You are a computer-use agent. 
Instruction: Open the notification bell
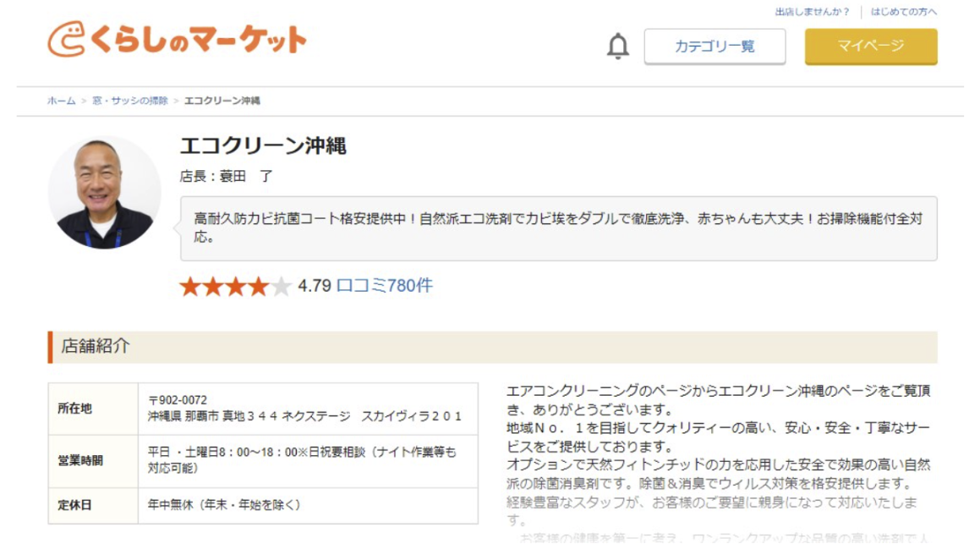pos(617,47)
